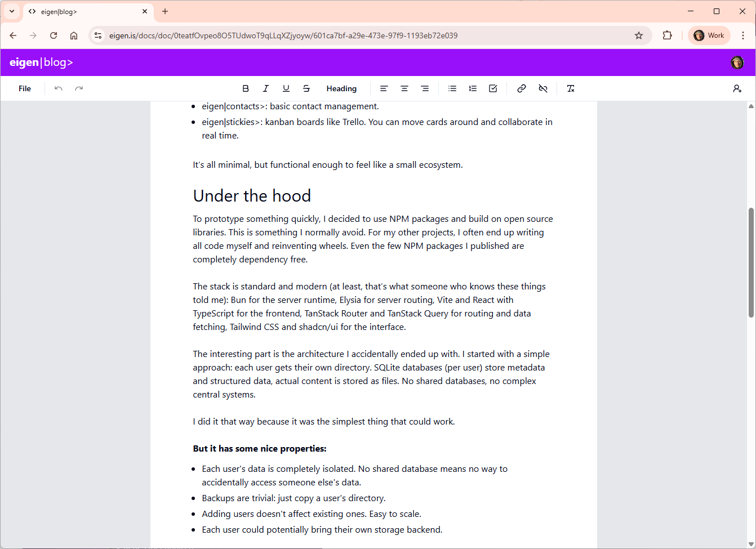The width and height of the screenshot is (756, 549).
Task: Add a hyperlink with the link icon
Action: (x=522, y=88)
